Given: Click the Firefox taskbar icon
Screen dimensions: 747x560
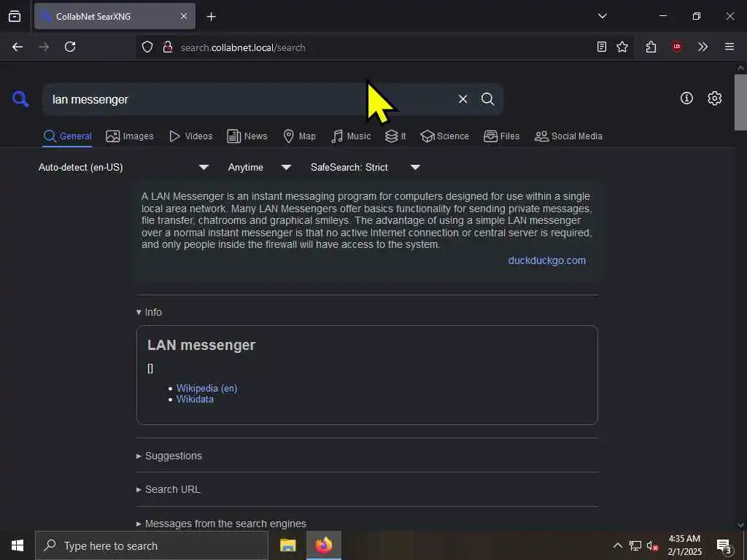Looking at the screenshot, I should click(x=323, y=545).
